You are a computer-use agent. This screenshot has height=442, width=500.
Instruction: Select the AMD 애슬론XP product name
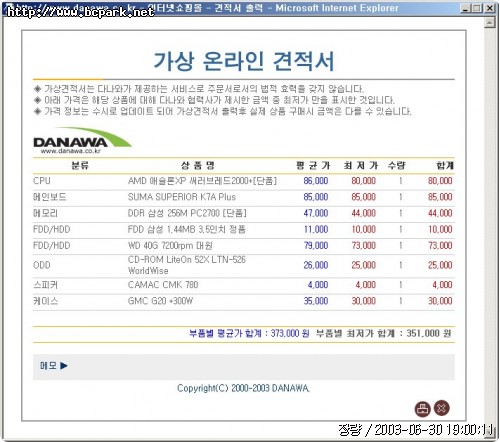point(202,181)
